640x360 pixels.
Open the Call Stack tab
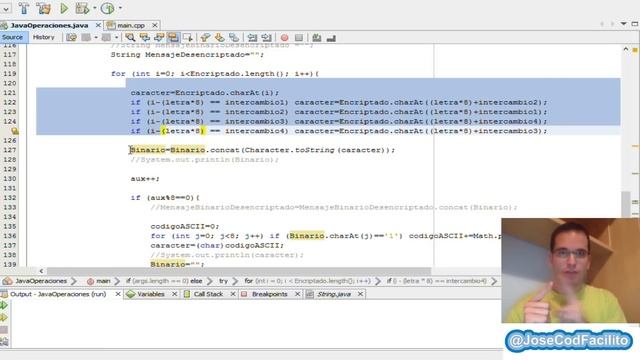[x=208, y=294]
